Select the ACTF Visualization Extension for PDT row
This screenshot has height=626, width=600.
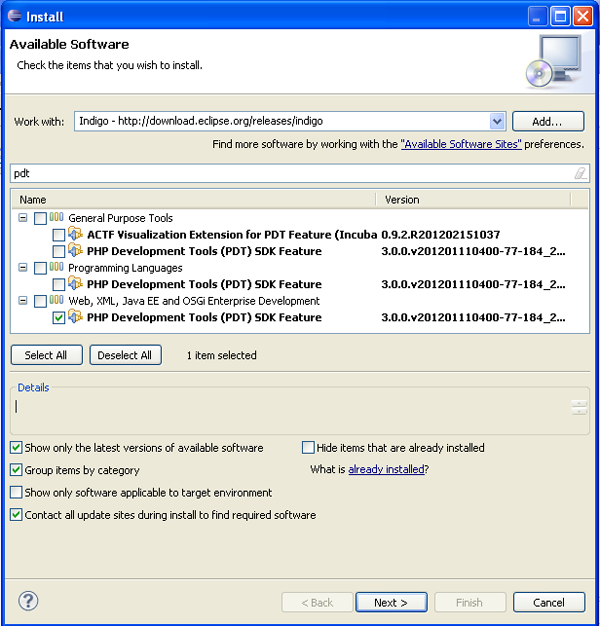pyautogui.click(x=232, y=234)
